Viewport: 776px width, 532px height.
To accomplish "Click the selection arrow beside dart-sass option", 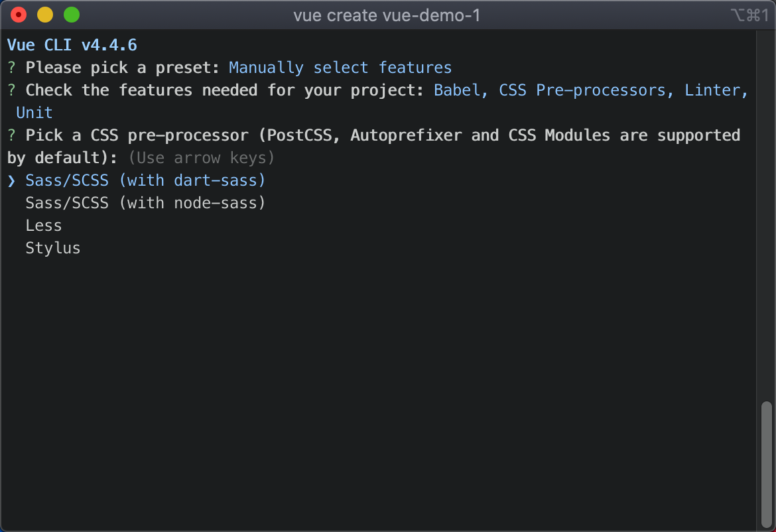I will click(11, 180).
